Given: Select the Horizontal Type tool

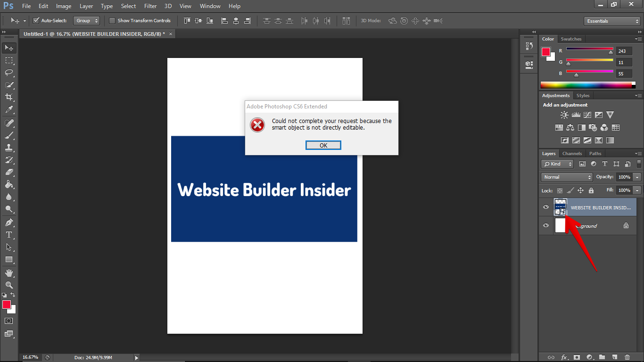Looking at the screenshot, I should (9, 235).
